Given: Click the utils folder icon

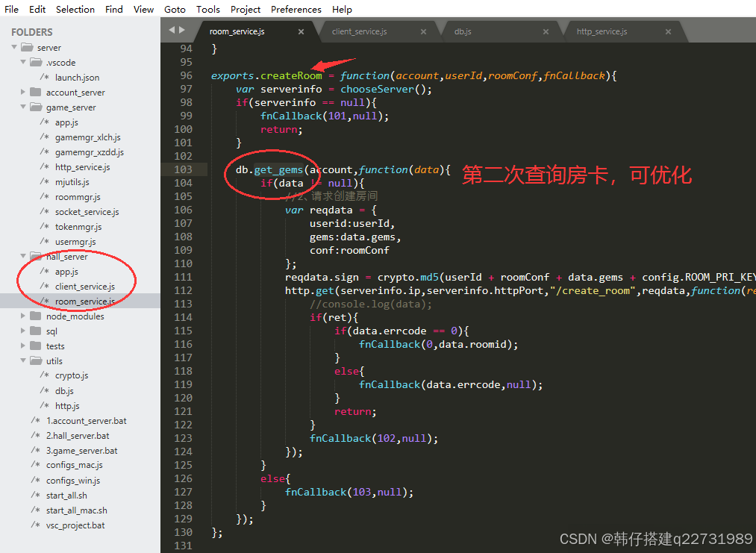Looking at the screenshot, I should (36, 360).
